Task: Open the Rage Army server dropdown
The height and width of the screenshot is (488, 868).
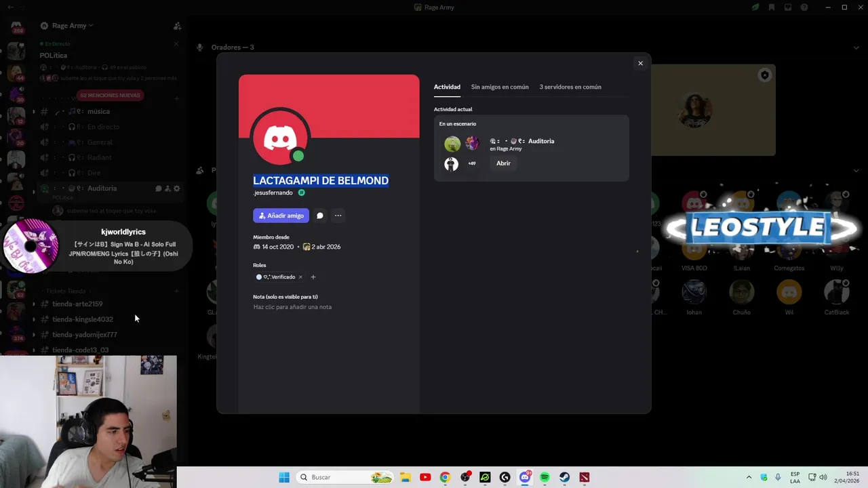Action: [73, 26]
